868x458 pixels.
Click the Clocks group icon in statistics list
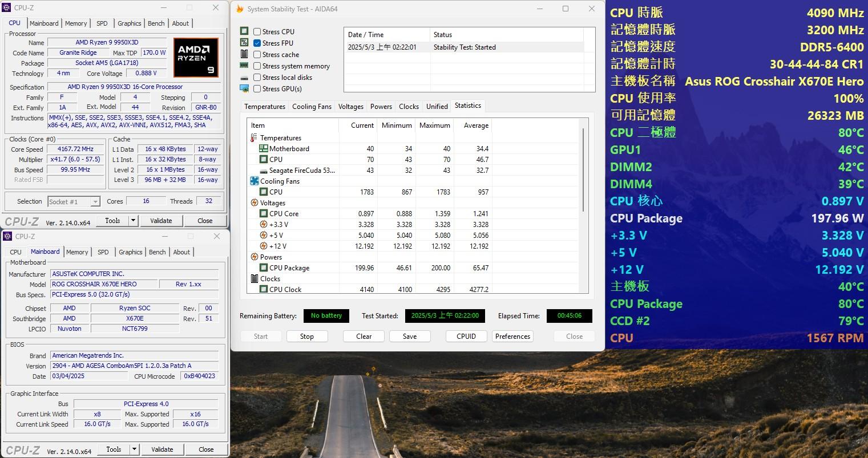pyautogui.click(x=254, y=279)
